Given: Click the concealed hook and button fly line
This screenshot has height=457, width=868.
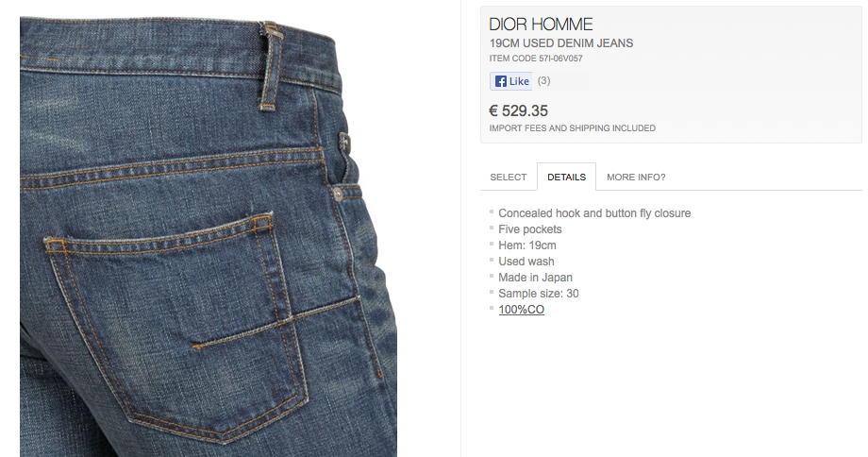Looking at the screenshot, I should coord(594,213).
